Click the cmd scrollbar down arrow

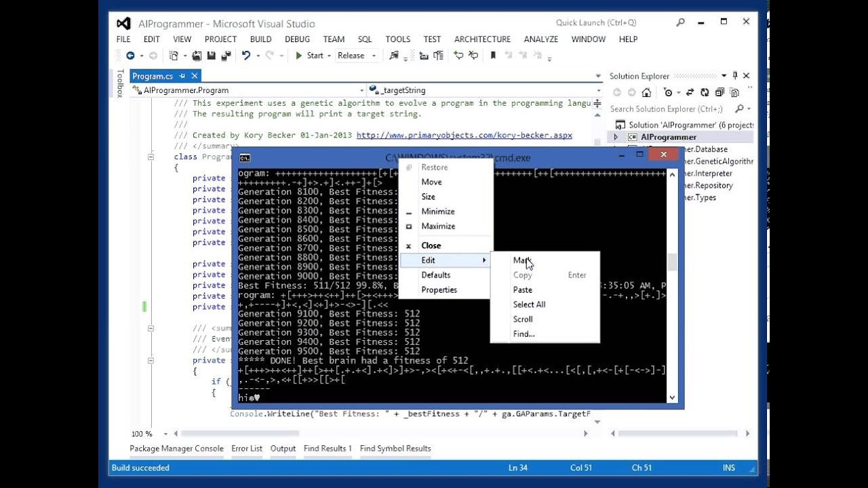pyautogui.click(x=672, y=398)
